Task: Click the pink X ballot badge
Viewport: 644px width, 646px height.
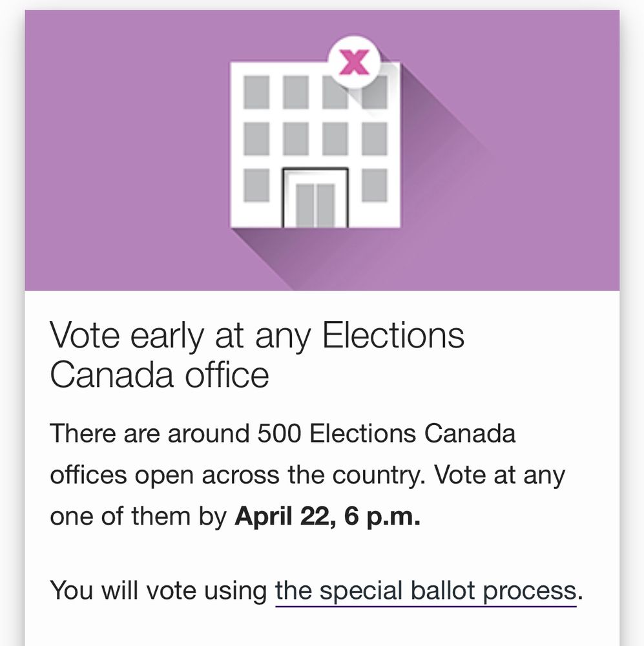Action: point(354,62)
